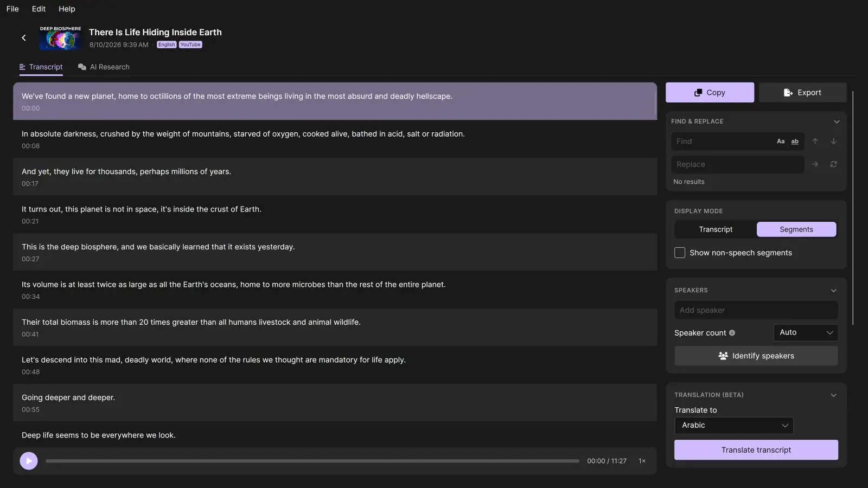Seek along the audio progress bar
The width and height of the screenshot is (868, 488).
312,461
